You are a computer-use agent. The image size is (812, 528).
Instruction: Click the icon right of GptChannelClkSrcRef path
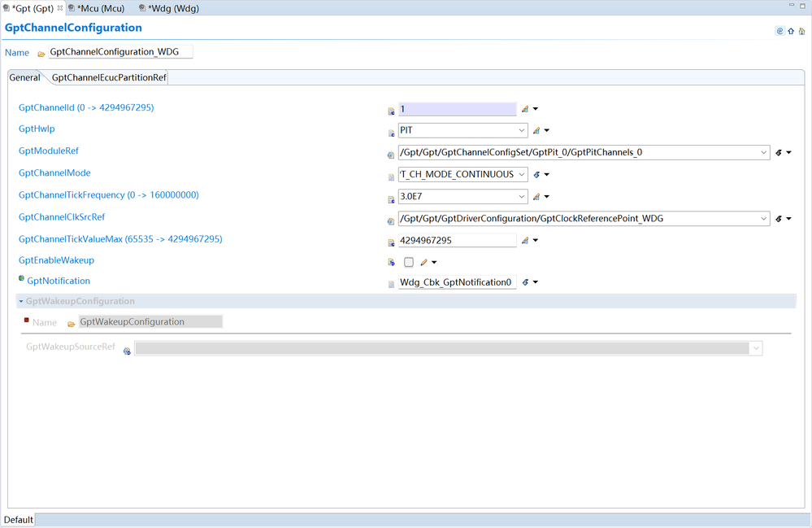(x=779, y=219)
